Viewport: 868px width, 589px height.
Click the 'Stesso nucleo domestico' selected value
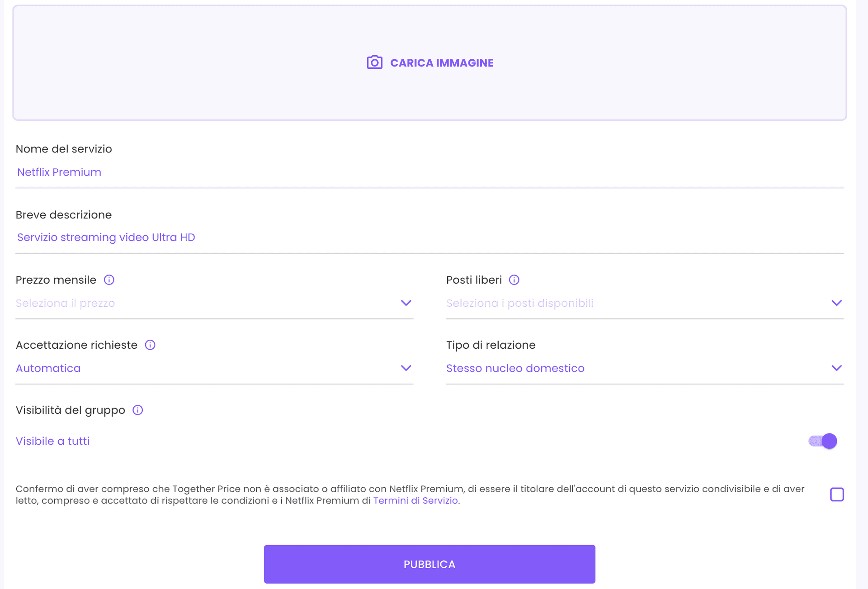tap(515, 368)
